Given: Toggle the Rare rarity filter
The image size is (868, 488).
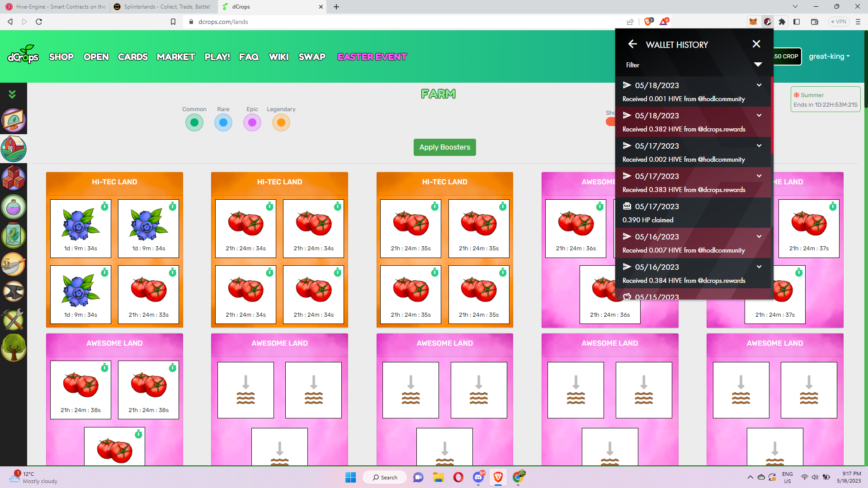Looking at the screenshot, I should (x=223, y=122).
